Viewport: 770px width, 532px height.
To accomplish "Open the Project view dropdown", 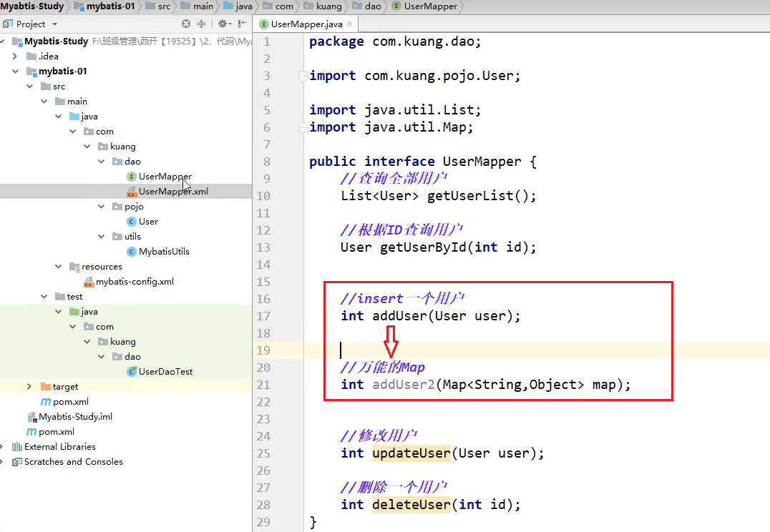I will click(x=54, y=24).
